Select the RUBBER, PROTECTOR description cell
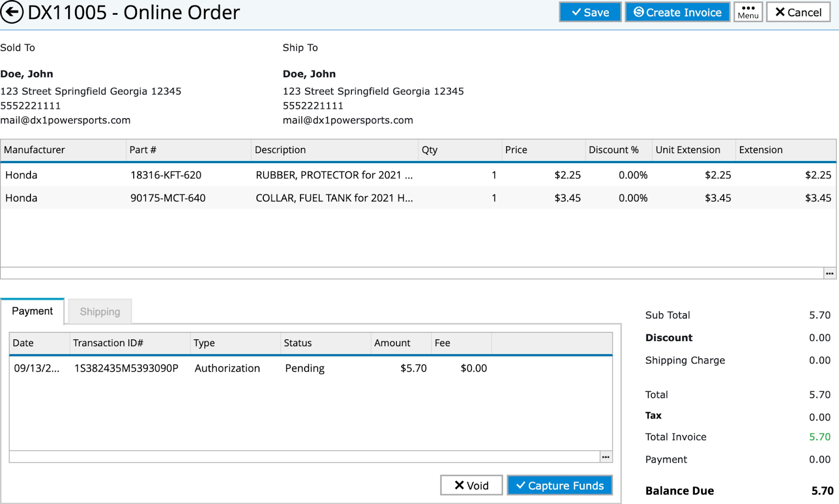This screenshot has height=504, width=839. tap(334, 175)
